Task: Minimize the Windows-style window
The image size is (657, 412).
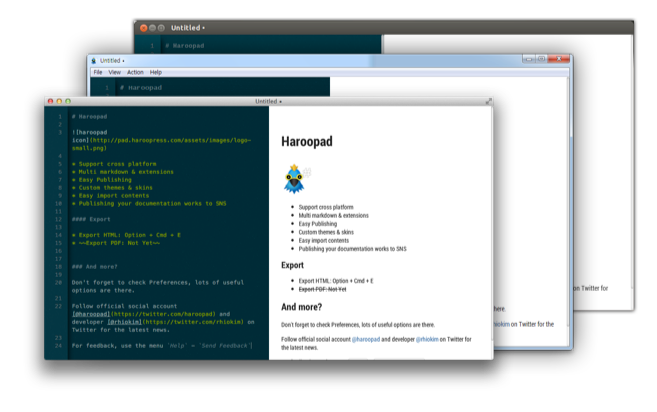Action: pos(527,59)
